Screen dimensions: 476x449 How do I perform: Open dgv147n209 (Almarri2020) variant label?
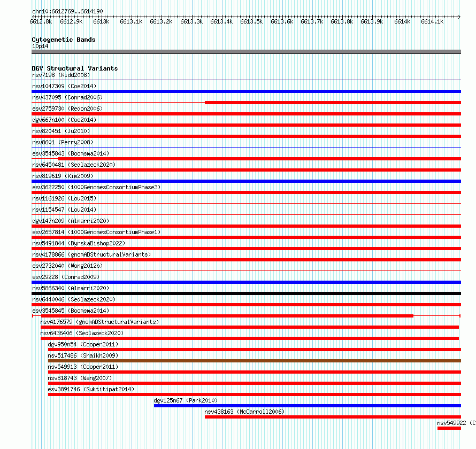[71, 221]
